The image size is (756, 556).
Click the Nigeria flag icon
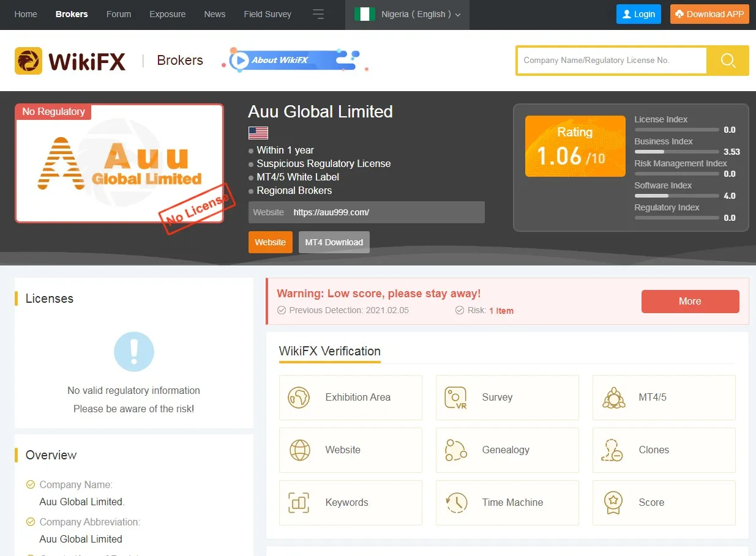click(x=365, y=14)
